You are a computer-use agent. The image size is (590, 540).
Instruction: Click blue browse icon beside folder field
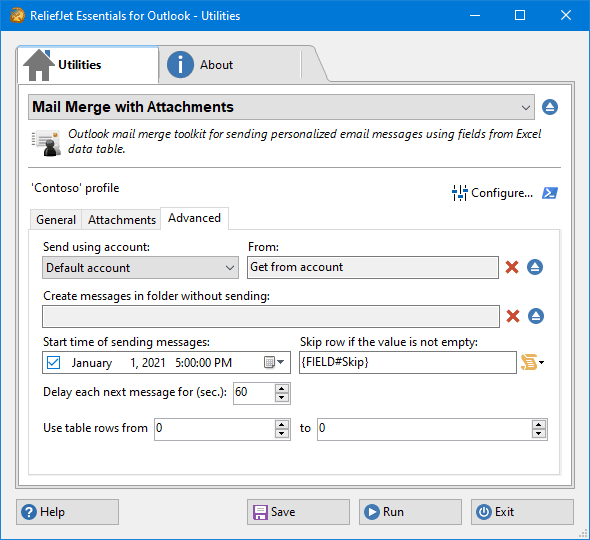(536, 316)
